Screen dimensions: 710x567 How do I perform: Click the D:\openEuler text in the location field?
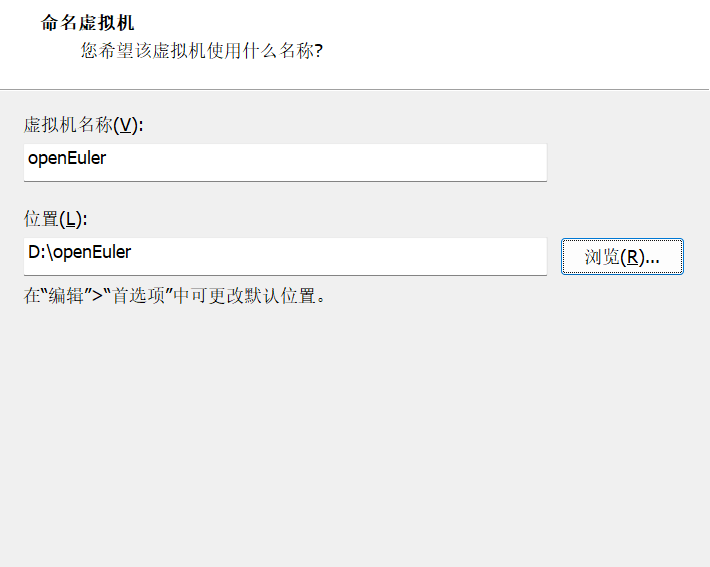(x=79, y=252)
